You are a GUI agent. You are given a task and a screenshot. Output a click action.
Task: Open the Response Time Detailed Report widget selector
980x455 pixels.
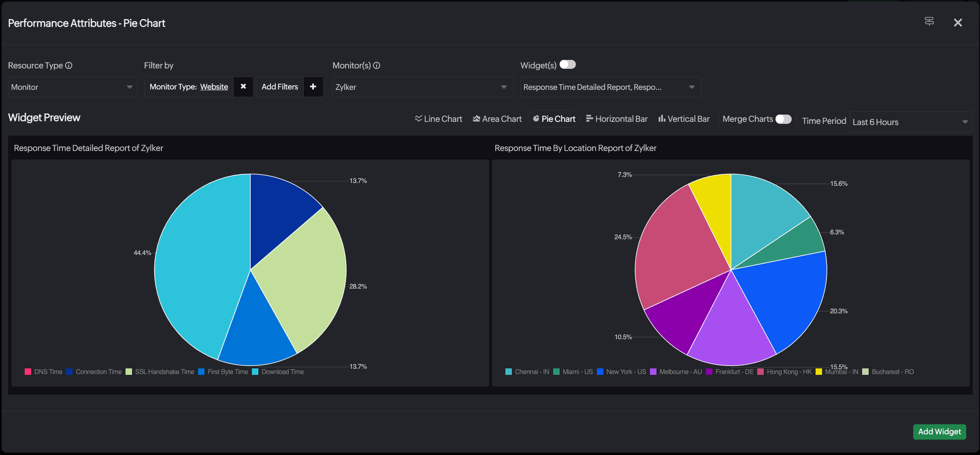pos(610,87)
